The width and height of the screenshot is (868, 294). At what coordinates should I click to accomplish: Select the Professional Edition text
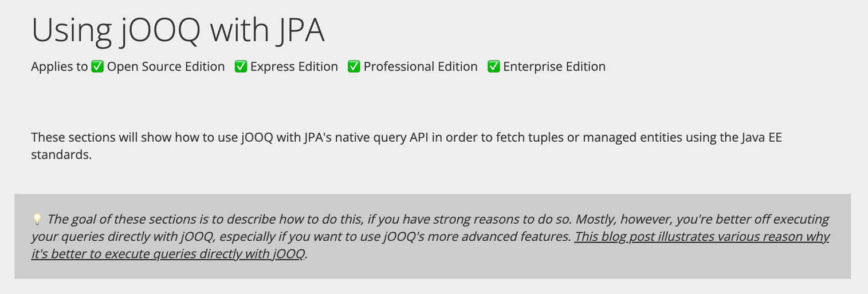(x=421, y=67)
